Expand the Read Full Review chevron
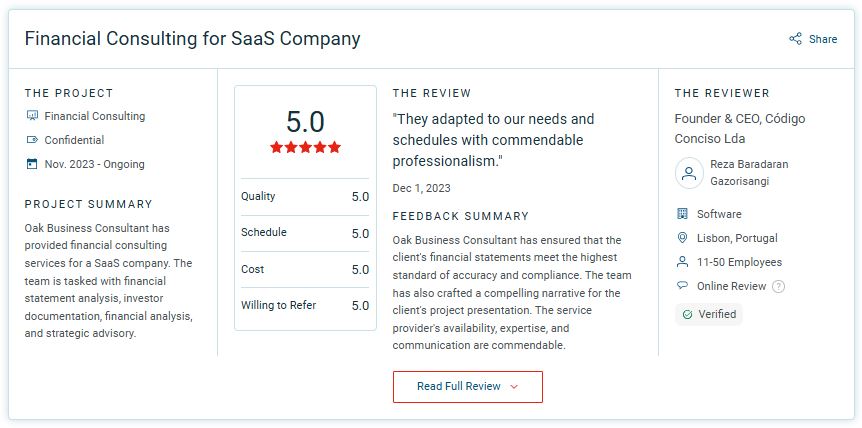 tap(514, 387)
